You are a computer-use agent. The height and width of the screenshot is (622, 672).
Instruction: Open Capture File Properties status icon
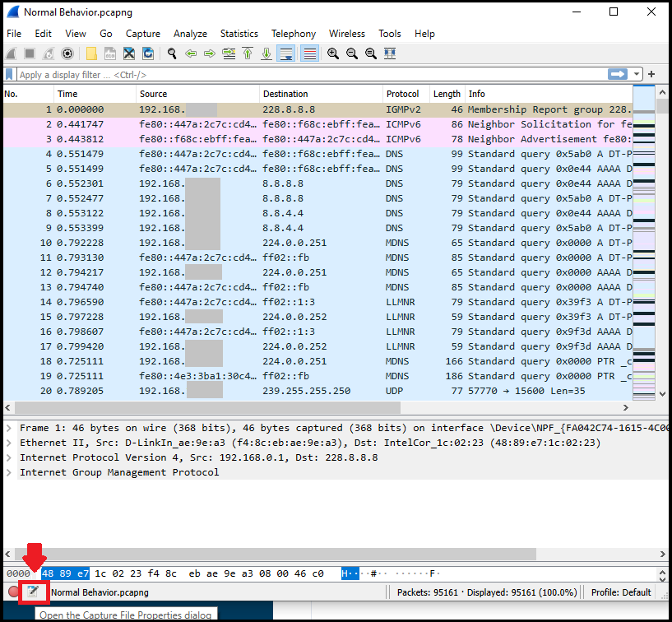33,592
